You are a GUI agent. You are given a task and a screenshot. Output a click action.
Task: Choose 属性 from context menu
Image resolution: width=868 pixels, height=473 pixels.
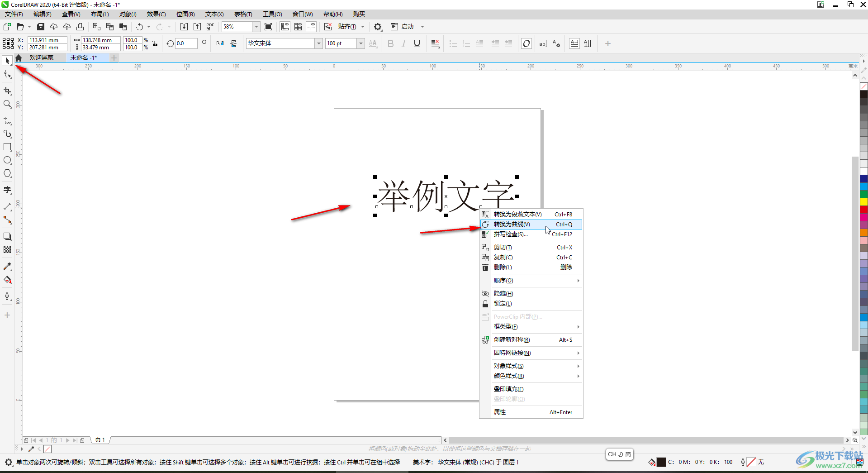coord(531,412)
